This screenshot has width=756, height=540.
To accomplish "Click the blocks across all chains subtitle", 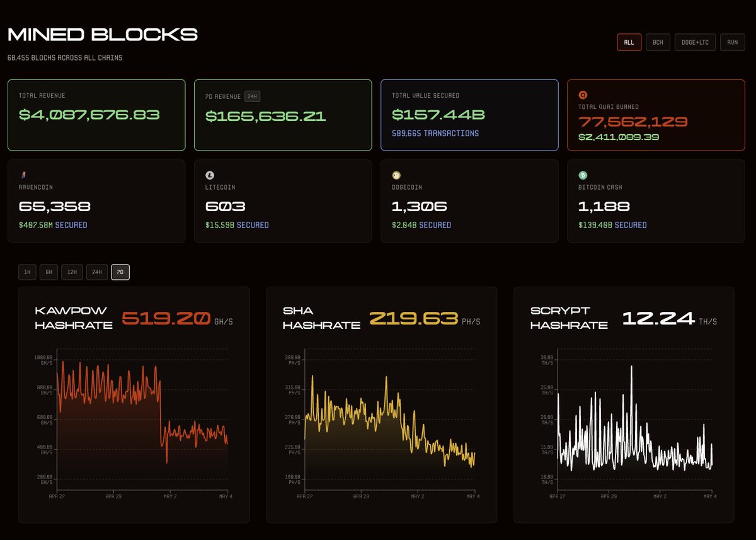I will coord(65,57).
